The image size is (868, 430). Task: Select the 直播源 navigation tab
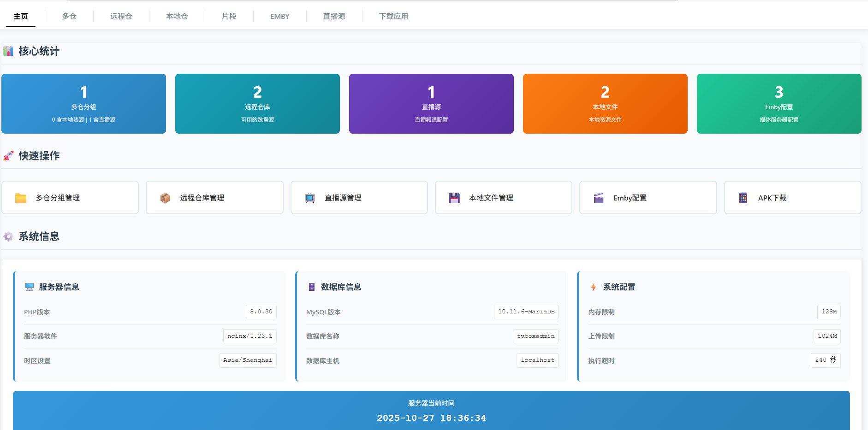334,16
